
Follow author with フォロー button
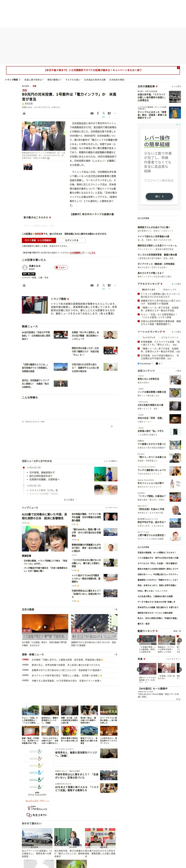61,267
